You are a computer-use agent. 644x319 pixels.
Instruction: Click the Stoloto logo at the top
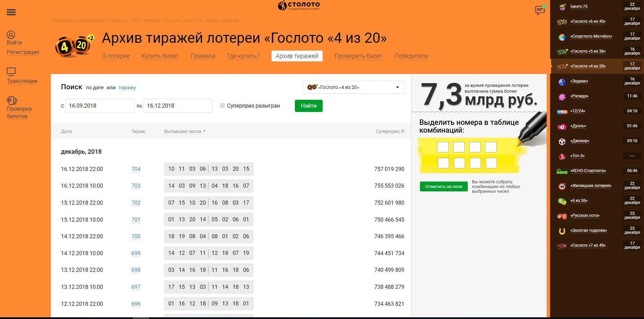pos(299,5)
